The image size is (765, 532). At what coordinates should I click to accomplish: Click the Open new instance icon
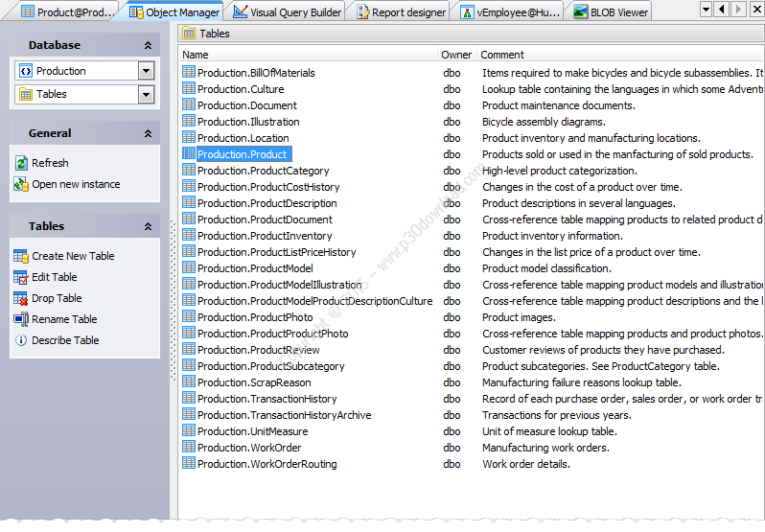(x=21, y=184)
